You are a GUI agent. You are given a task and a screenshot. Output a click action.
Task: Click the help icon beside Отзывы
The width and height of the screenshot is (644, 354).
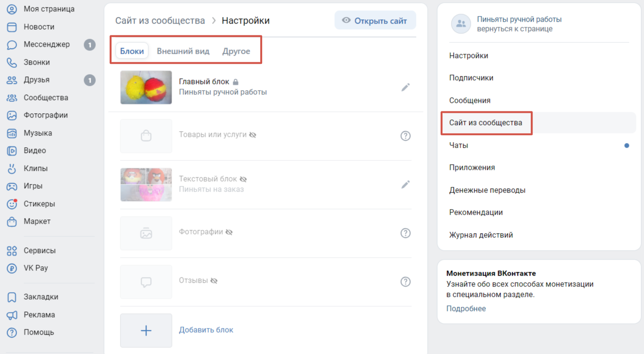tap(405, 282)
